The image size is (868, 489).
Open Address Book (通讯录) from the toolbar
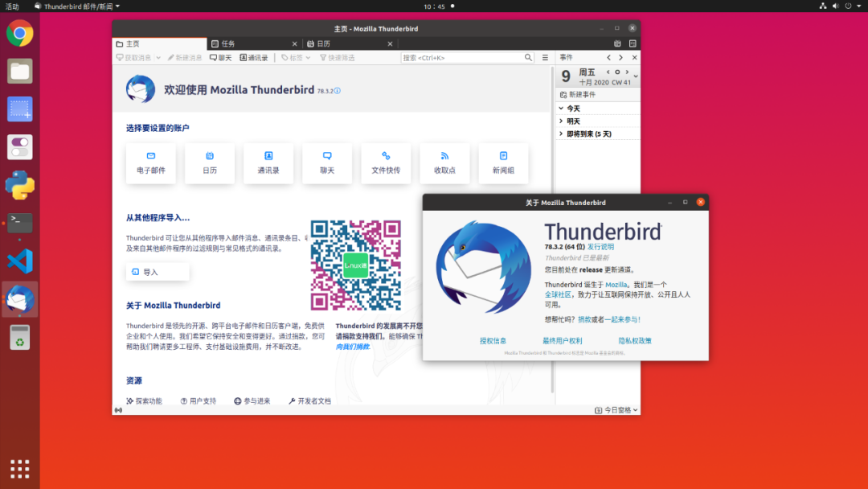[254, 58]
